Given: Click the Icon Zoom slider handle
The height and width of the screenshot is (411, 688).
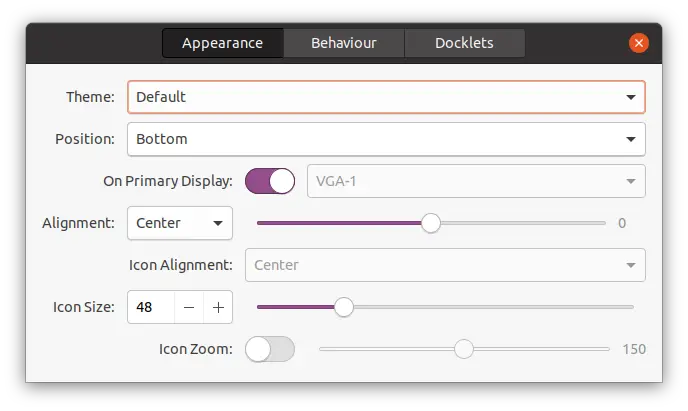Looking at the screenshot, I should 464,349.
